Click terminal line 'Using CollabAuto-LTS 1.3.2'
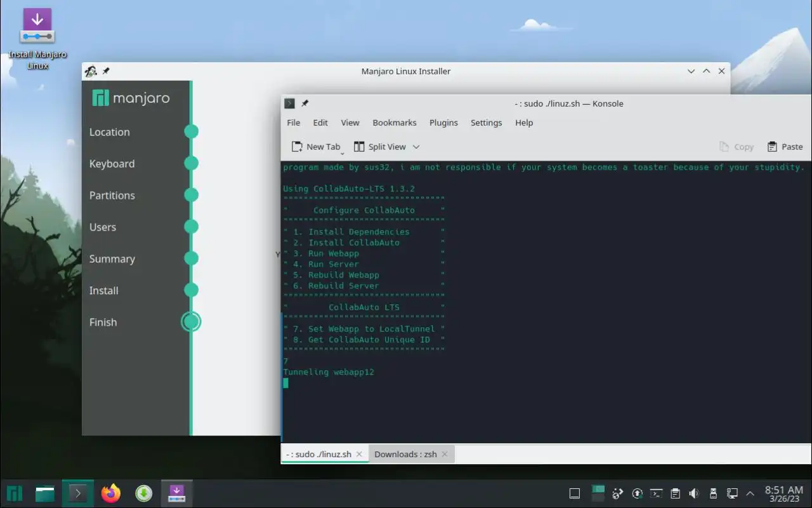The image size is (812, 508). [x=349, y=189]
